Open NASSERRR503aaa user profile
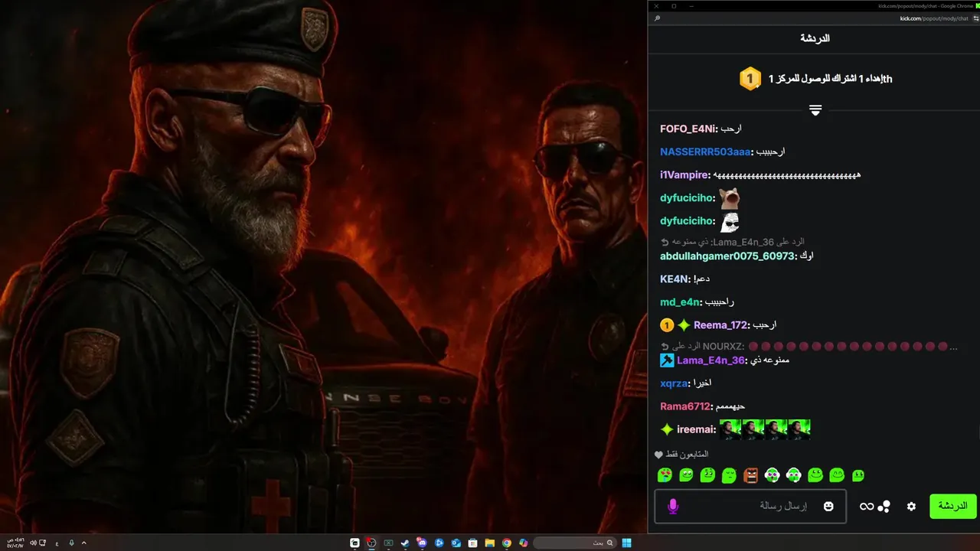980x551 pixels. click(707, 152)
